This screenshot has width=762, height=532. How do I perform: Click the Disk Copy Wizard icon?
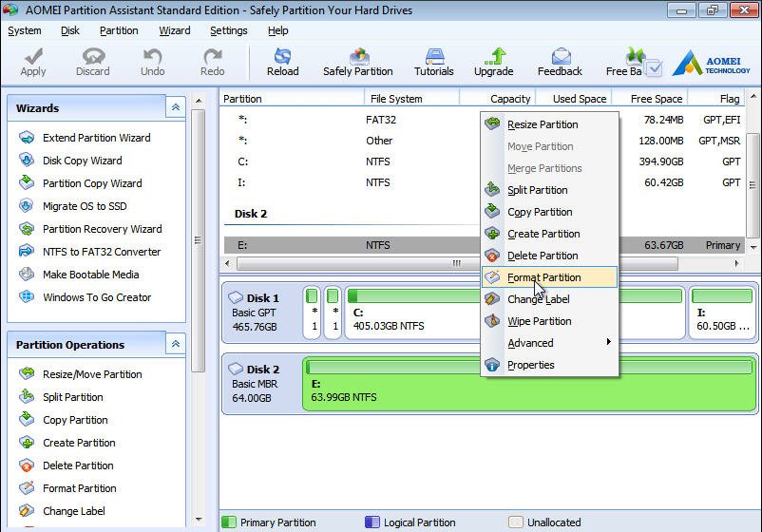click(27, 161)
